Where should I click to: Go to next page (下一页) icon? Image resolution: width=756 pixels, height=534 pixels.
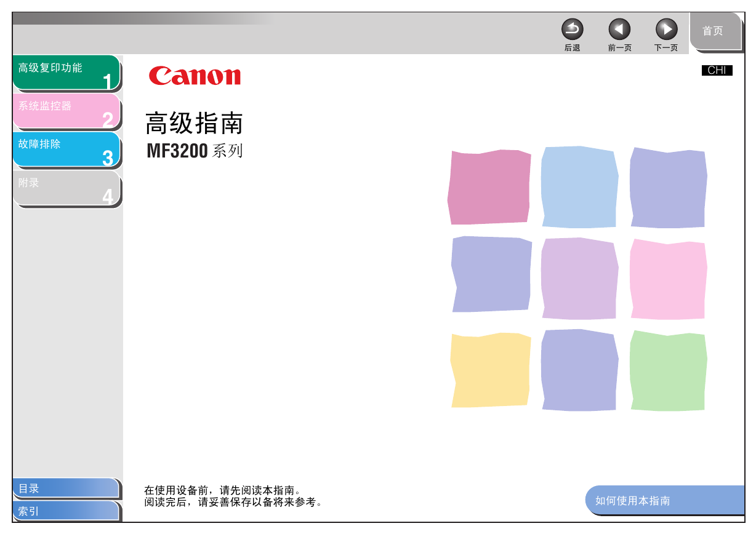pyautogui.click(x=666, y=29)
